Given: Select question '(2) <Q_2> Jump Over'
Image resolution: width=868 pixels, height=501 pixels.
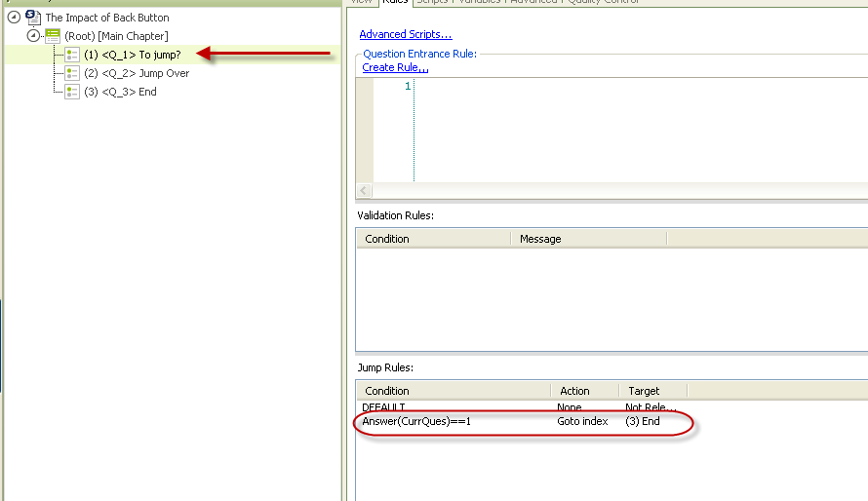Looking at the screenshot, I should tap(137, 73).
